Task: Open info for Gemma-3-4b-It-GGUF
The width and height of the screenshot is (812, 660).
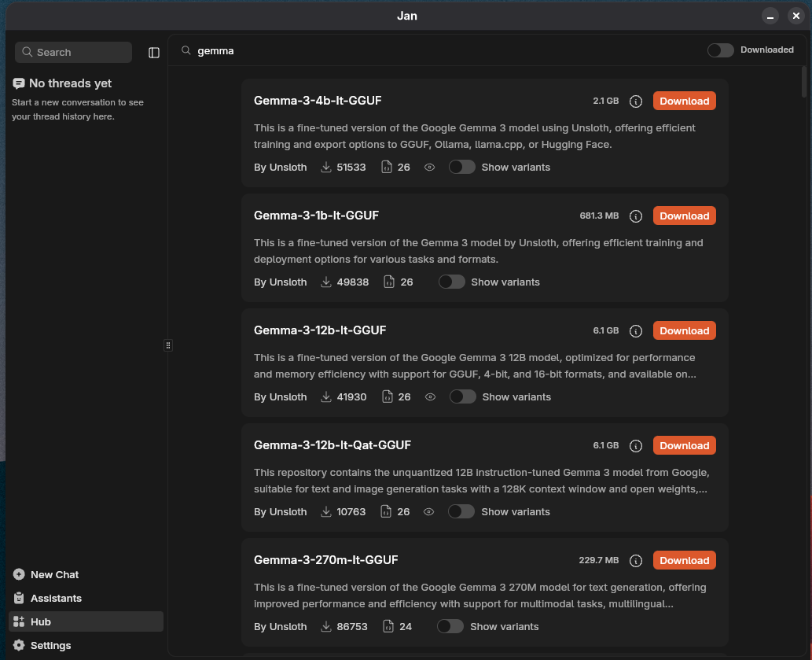Action: (x=637, y=101)
